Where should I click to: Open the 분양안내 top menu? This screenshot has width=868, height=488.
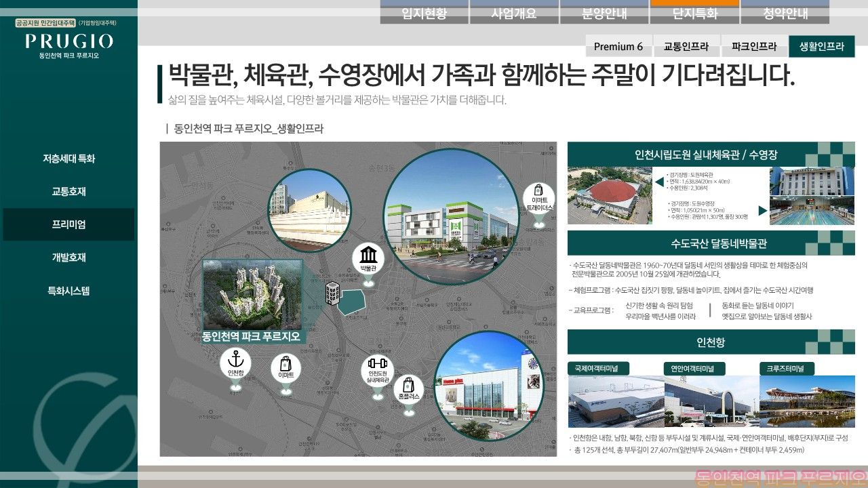click(604, 12)
